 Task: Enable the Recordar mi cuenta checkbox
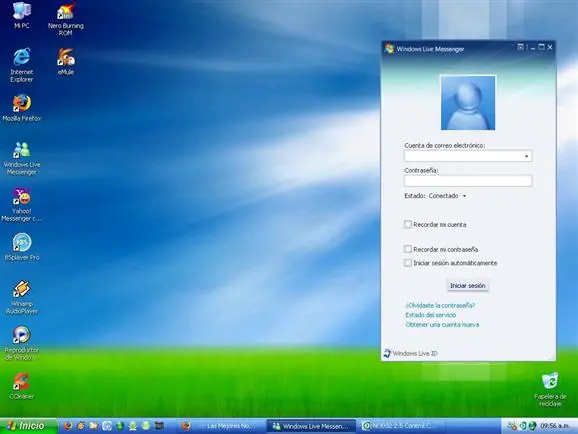pos(408,224)
